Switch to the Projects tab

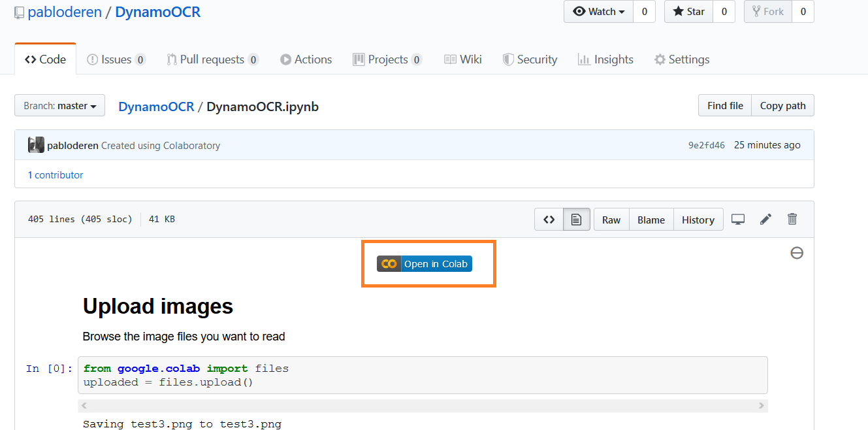(x=387, y=59)
